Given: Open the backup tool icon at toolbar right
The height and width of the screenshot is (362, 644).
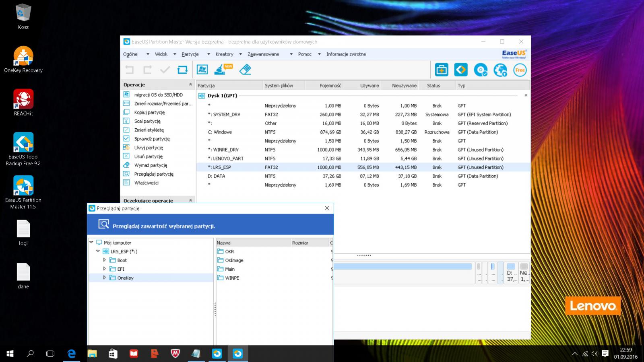Looking at the screenshot, I should coord(442,70).
